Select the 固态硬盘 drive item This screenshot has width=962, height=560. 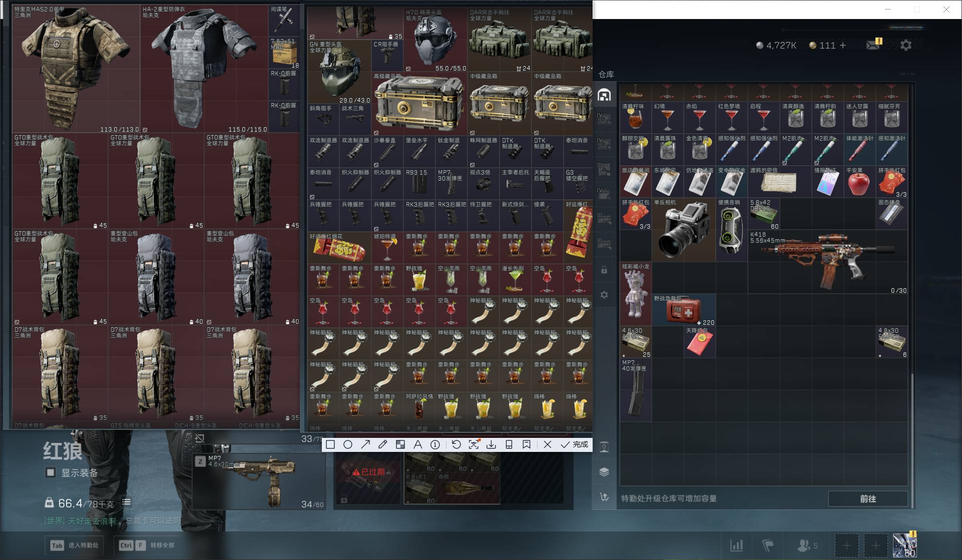click(892, 214)
